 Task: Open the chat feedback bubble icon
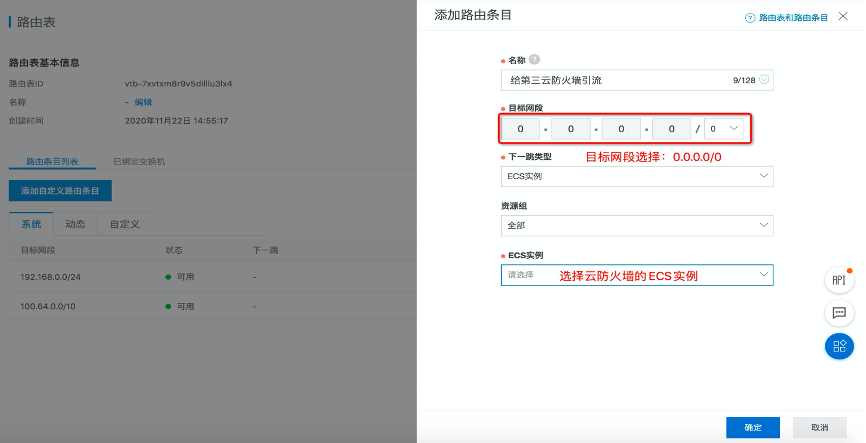tap(839, 313)
